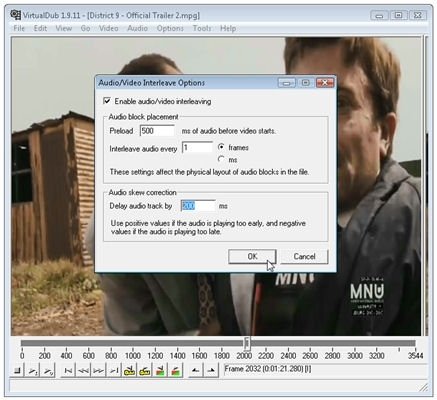Viewport: 437px width, 400px height.
Task: Minimize the Interleave Options dialog
Action: coord(287,82)
